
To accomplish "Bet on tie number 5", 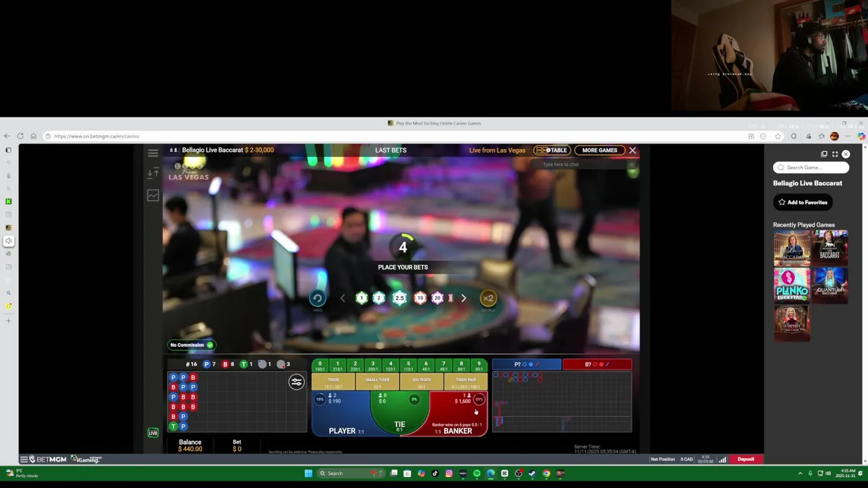I will [408, 366].
